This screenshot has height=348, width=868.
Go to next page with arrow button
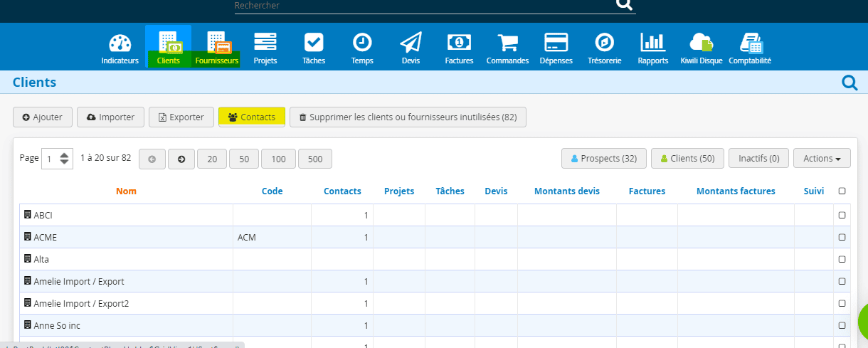point(181,159)
